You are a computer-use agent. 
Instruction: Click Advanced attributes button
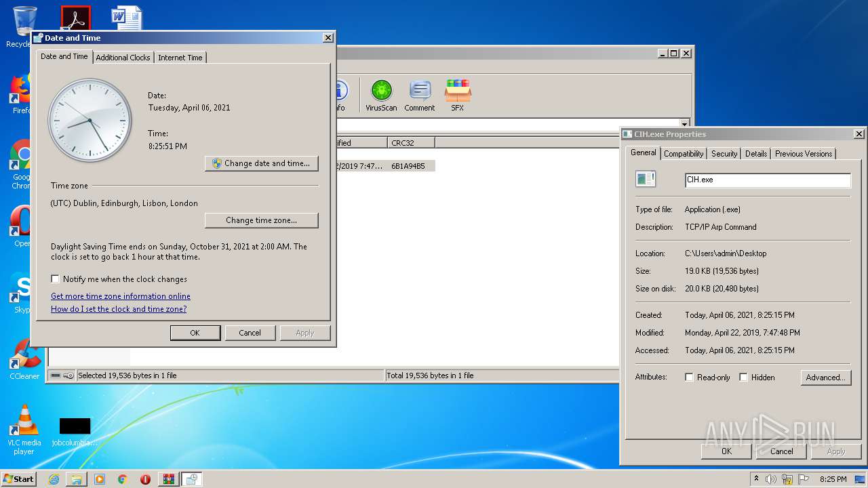pyautogui.click(x=825, y=378)
